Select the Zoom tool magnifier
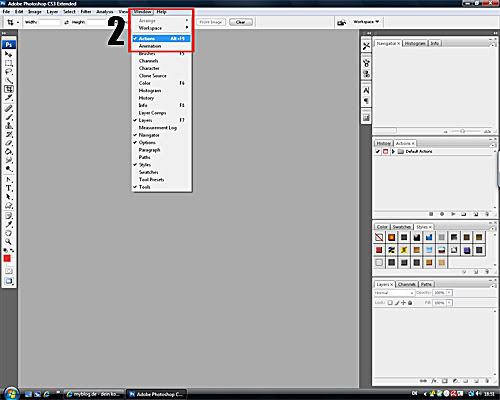 pos(9,241)
